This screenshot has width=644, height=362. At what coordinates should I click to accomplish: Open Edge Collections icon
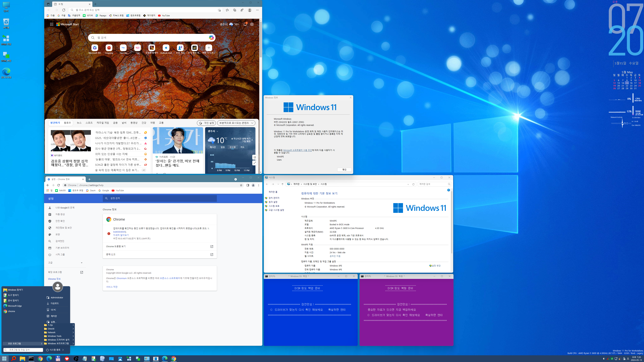pos(234,10)
